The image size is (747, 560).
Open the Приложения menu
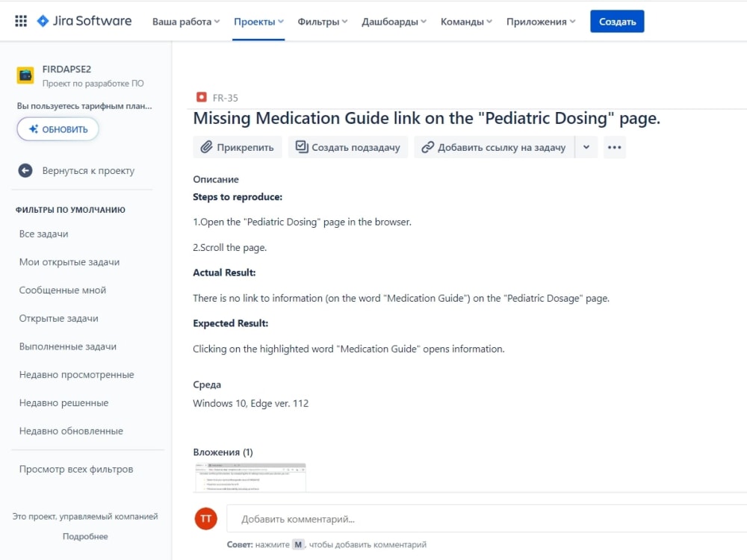[x=541, y=22]
